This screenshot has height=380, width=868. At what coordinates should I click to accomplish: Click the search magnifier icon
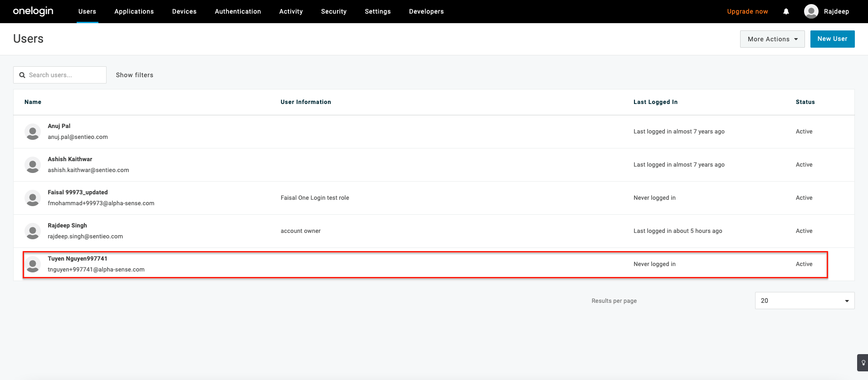click(x=22, y=75)
